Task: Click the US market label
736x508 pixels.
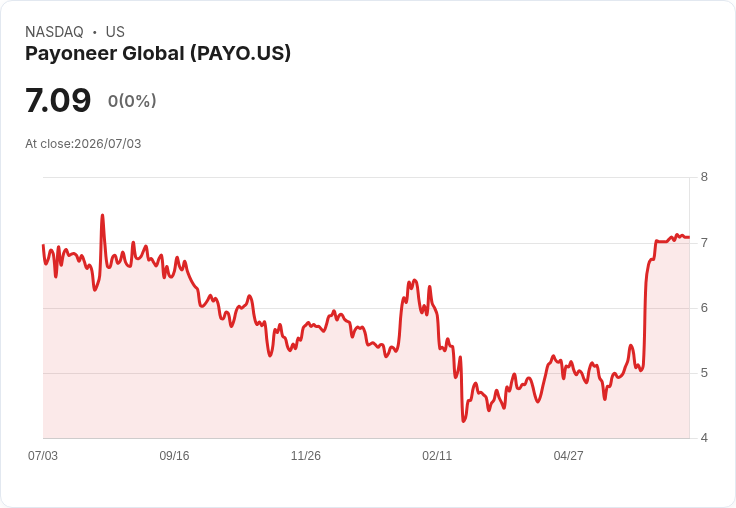Action: [x=115, y=32]
